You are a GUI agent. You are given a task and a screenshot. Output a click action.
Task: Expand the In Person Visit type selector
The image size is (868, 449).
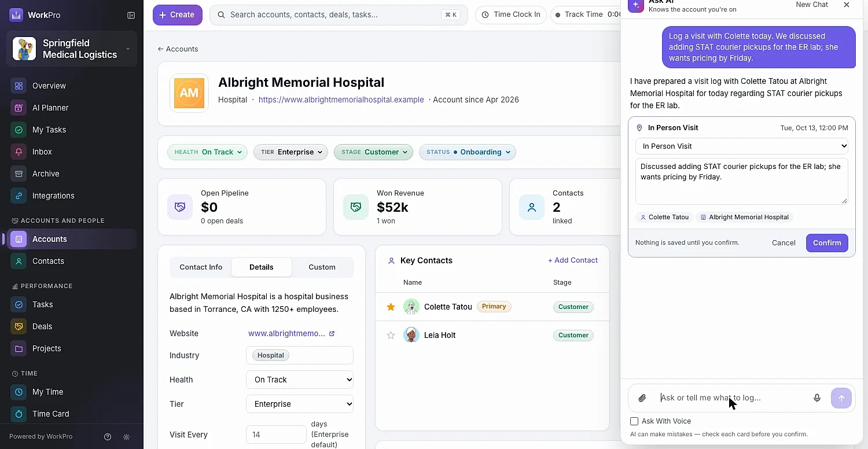[x=742, y=146]
